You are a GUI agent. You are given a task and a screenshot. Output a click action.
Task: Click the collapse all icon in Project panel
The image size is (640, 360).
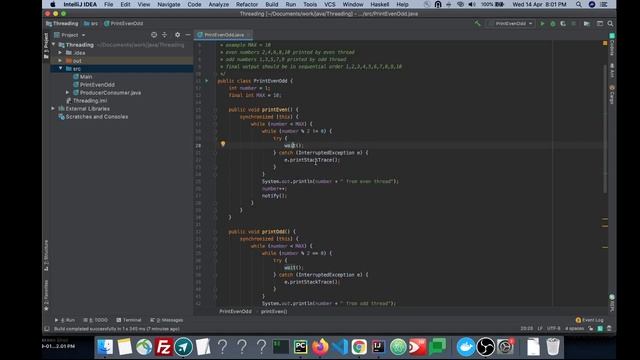tap(164, 35)
